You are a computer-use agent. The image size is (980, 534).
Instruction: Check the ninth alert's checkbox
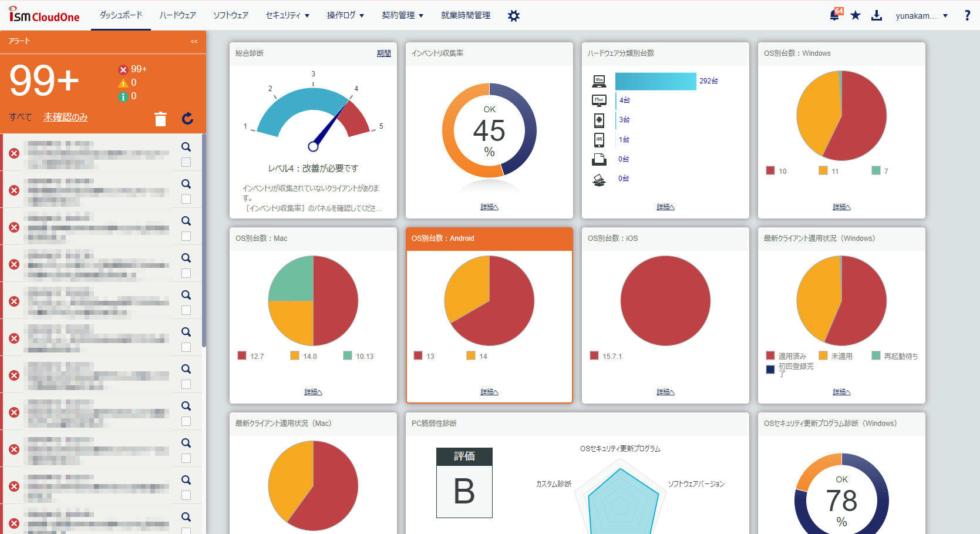(x=186, y=458)
